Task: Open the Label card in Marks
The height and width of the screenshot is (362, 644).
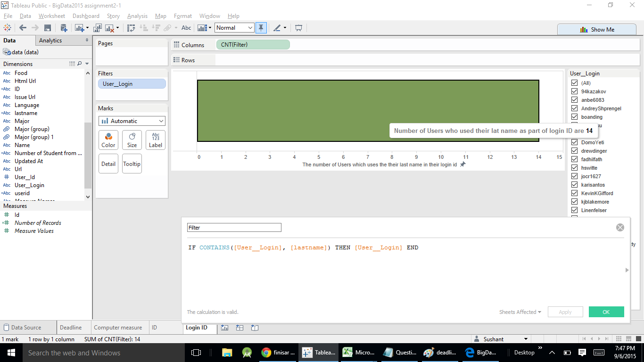Action: [156, 140]
